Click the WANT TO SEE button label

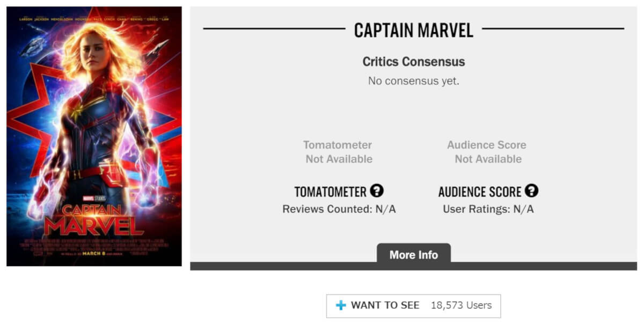tap(385, 305)
